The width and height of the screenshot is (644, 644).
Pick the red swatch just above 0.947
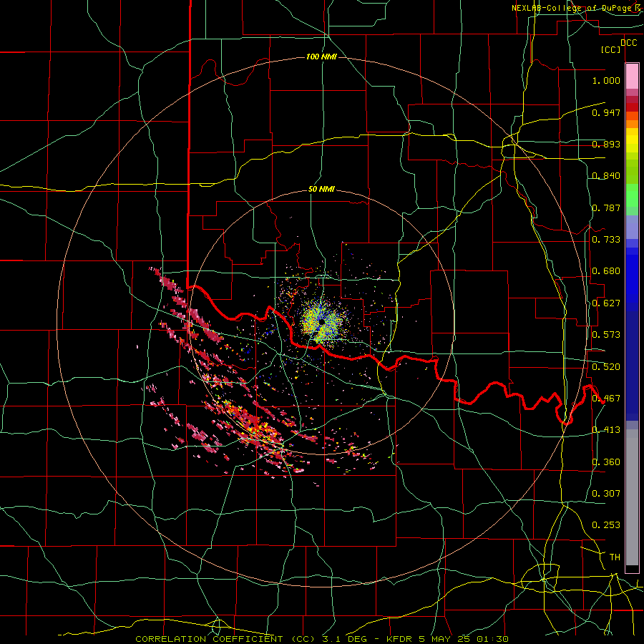[632, 107]
